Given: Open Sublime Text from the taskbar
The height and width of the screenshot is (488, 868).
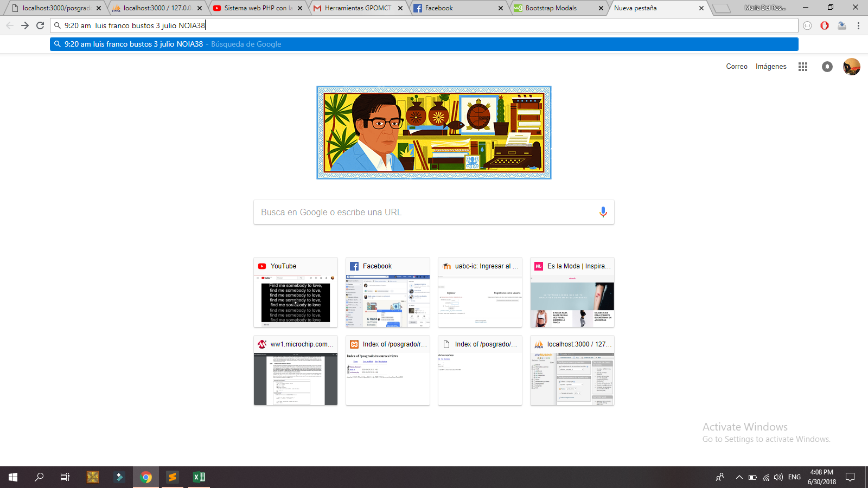Looking at the screenshot, I should [173, 477].
